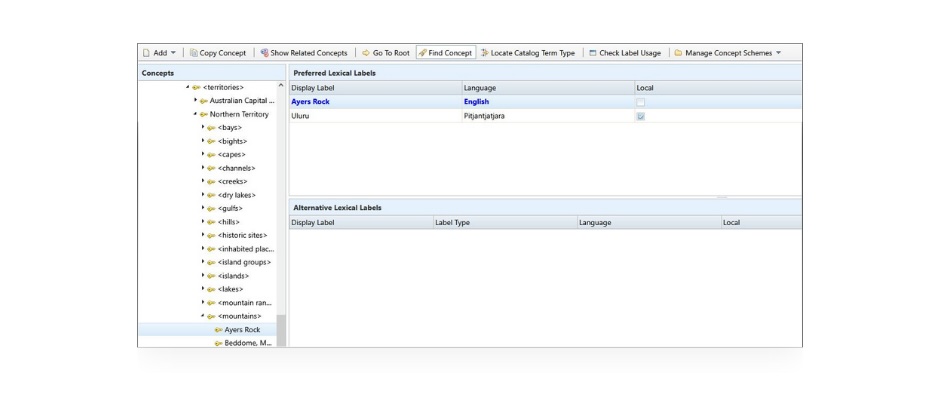
Task: Click the key icon beside Ayers Rock
Action: pyautogui.click(x=218, y=330)
